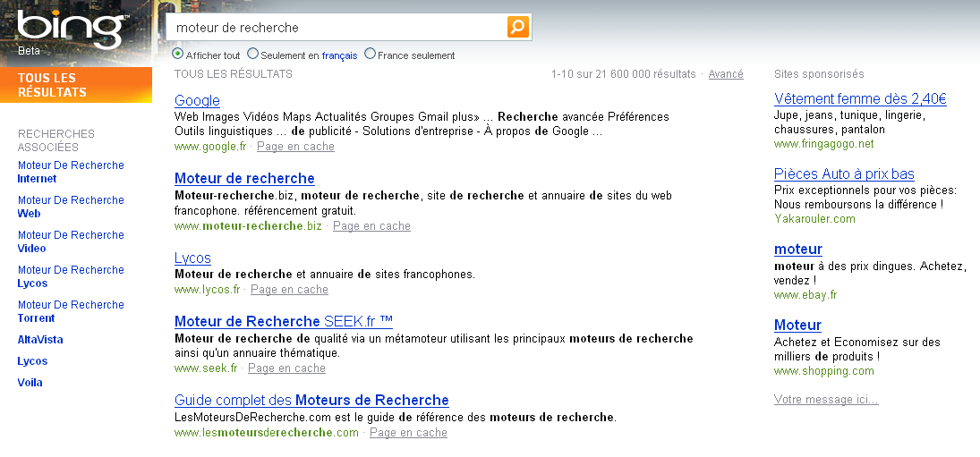Click the 'français' language link
This screenshot has height=457, width=980.
(x=339, y=55)
